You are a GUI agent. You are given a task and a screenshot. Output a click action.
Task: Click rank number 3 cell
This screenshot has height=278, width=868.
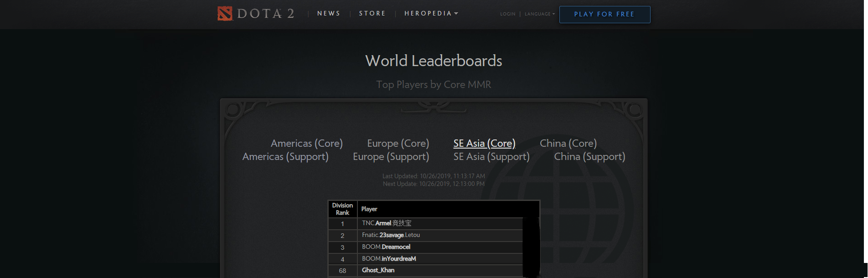click(x=342, y=247)
